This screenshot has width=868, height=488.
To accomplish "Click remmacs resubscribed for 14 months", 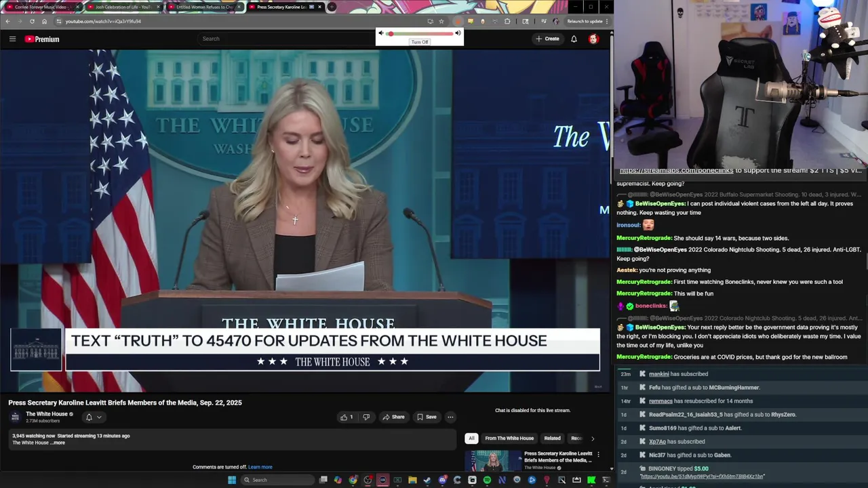I will (701, 401).
